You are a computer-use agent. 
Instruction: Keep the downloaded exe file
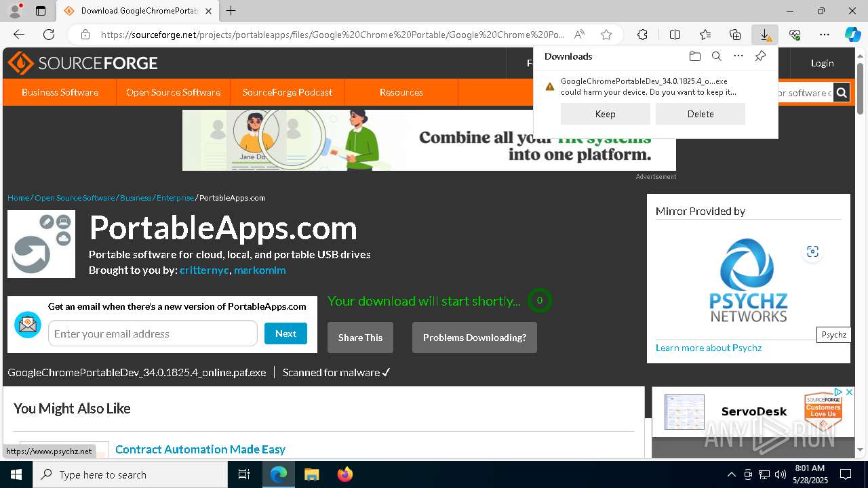[605, 114]
